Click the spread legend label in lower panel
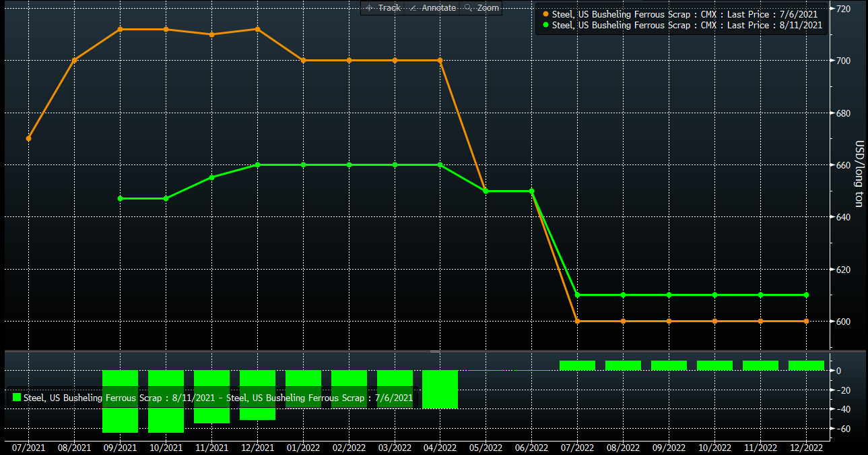The height and width of the screenshot is (455, 868). tap(218, 398)
